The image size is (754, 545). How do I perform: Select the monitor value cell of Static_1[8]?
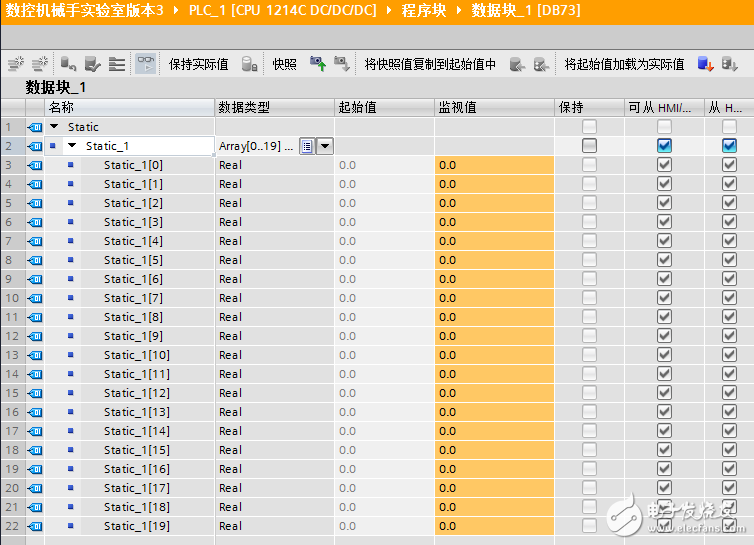[494, 317]
